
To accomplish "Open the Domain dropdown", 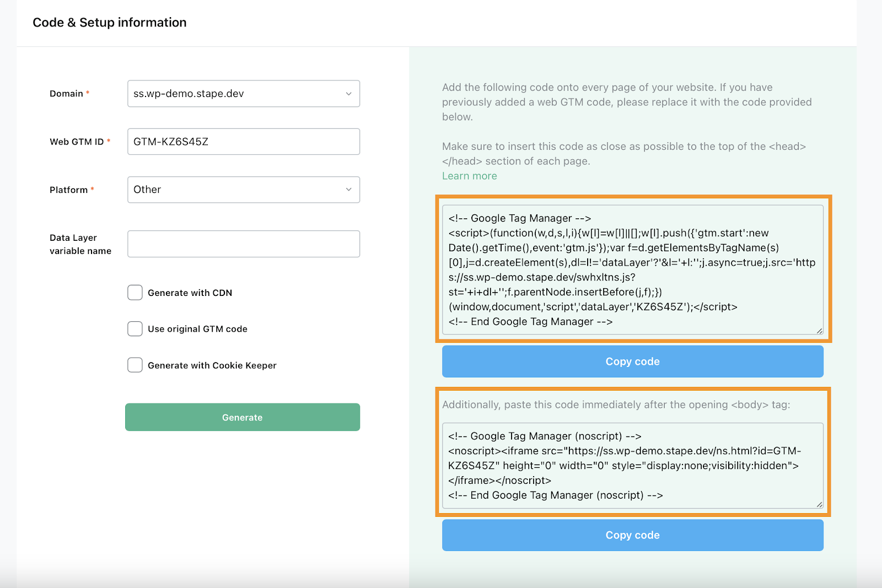I will pyautogui.click(x=243, y=94).
